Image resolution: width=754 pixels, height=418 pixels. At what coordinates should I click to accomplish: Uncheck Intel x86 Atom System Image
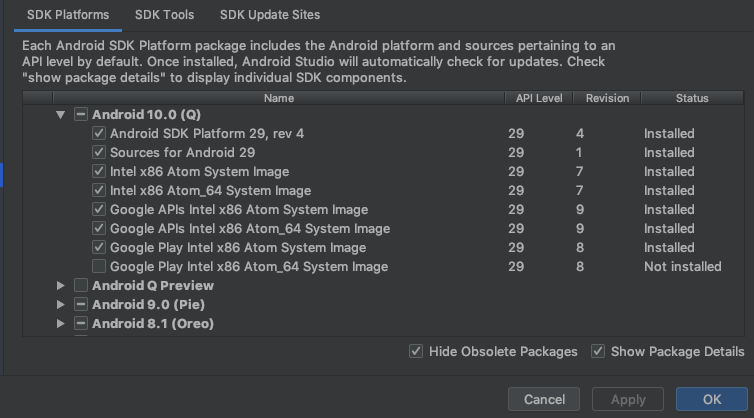[x=99, y=172]
